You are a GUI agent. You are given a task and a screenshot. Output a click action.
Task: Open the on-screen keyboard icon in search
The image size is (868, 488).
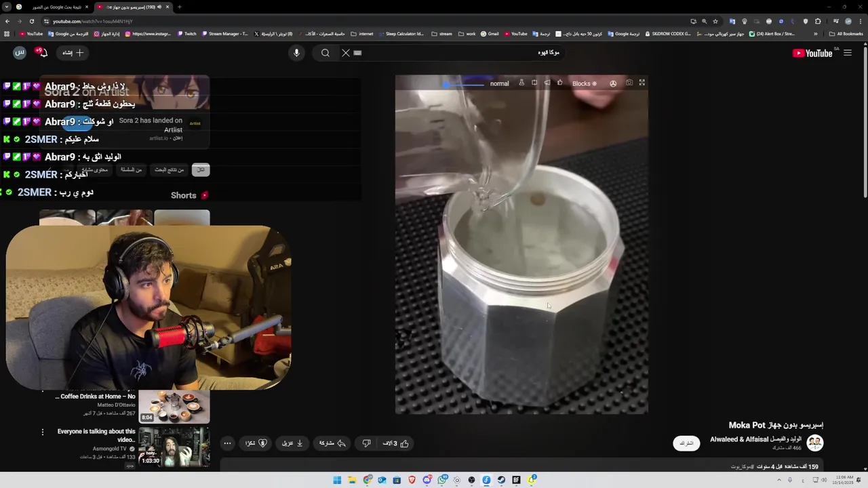click(x=358, y=53)
